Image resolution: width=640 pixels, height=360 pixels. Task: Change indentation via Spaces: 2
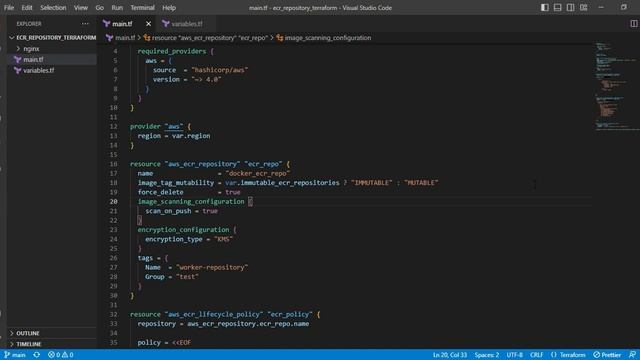[x=487, y=355]
